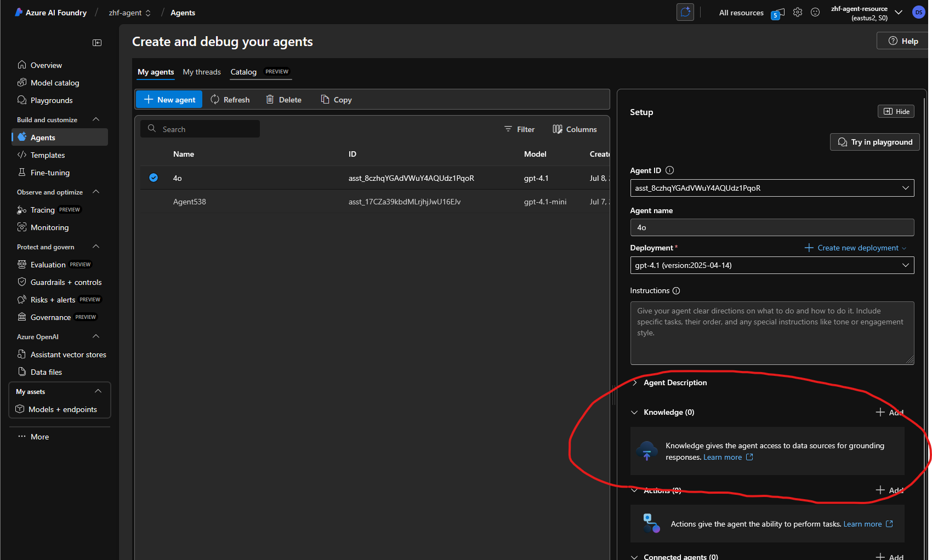Open the Filter option

(519, 129)
